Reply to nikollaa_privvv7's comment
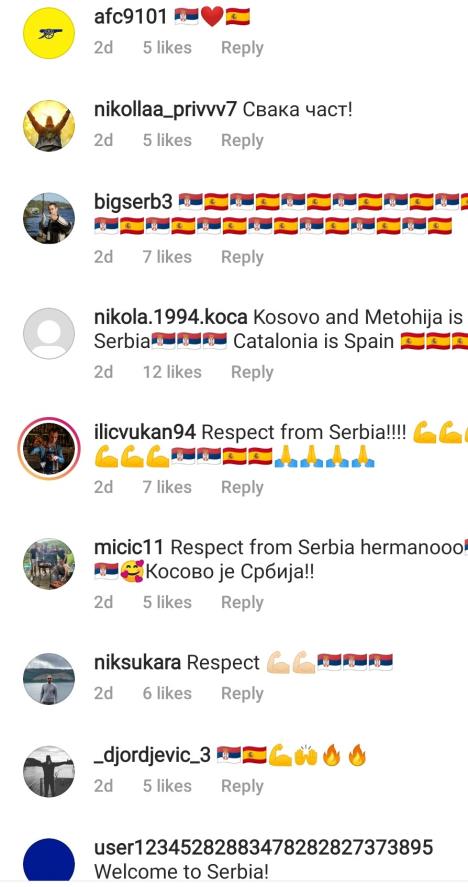This screenshot has width=468, height=887. point(242,140)
